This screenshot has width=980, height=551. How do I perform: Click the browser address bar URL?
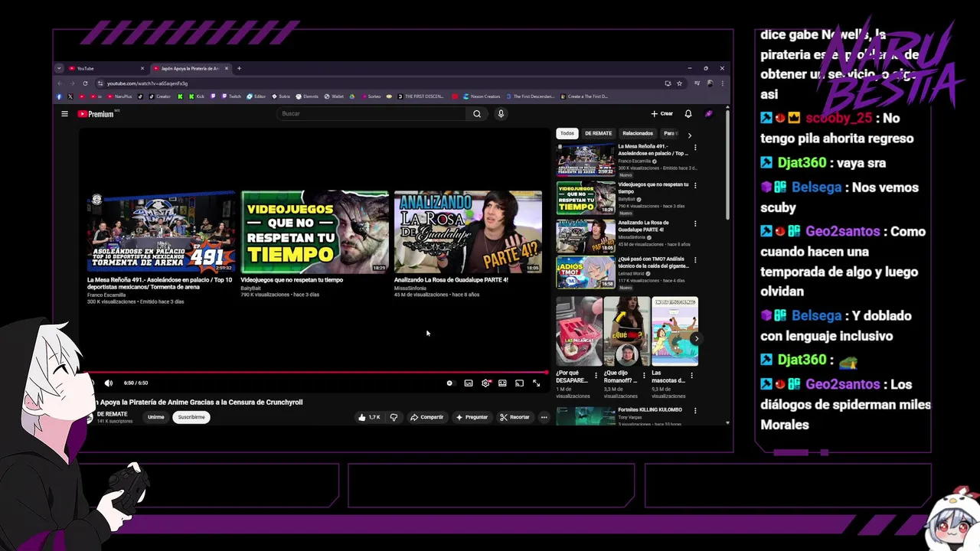147,83
